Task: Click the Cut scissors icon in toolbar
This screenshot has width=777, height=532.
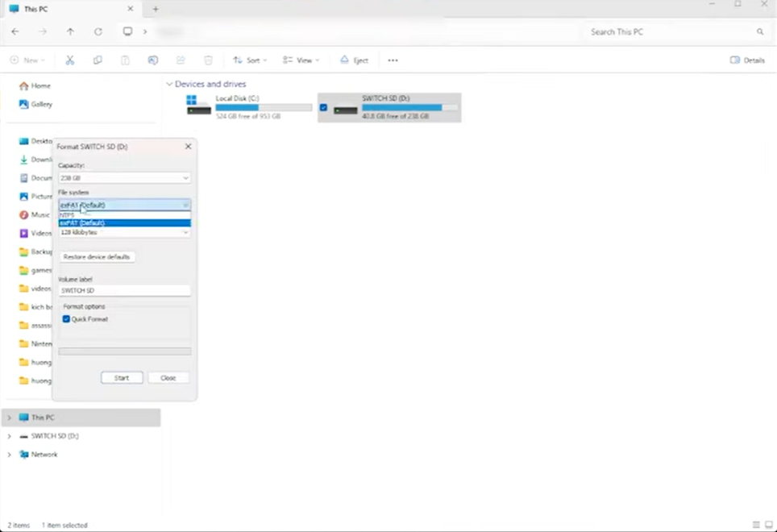Action: tap(70, 60)
